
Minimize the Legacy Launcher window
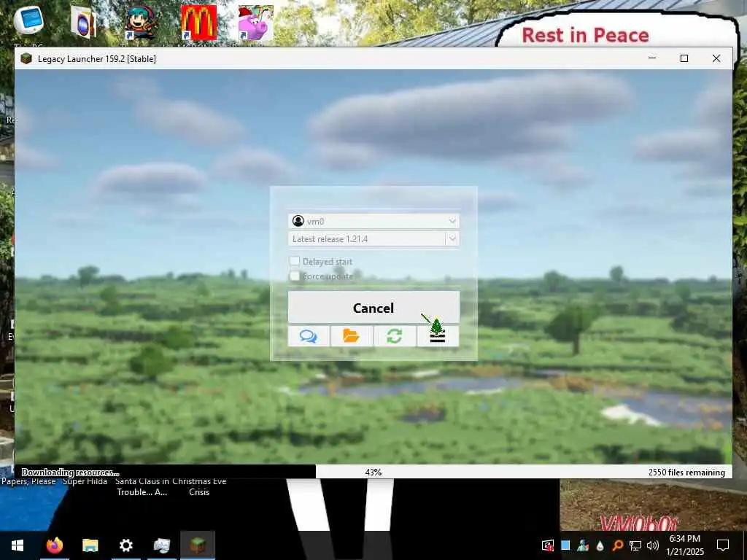point(652,58)
